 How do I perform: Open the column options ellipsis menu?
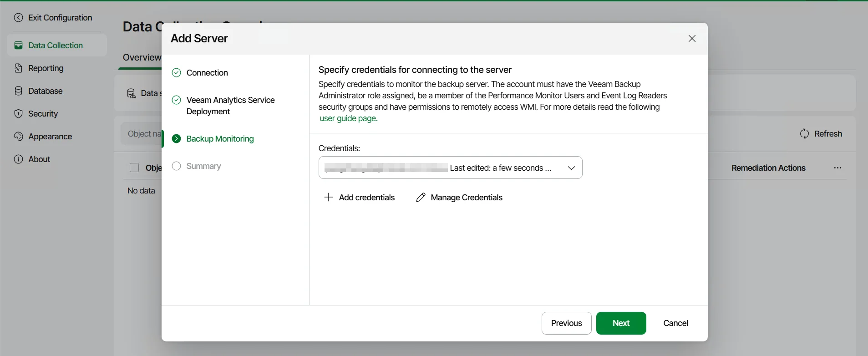(x=838, y=168)
